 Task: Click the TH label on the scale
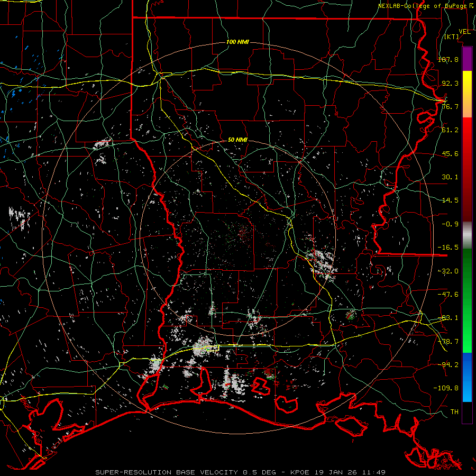coord(454,411)
